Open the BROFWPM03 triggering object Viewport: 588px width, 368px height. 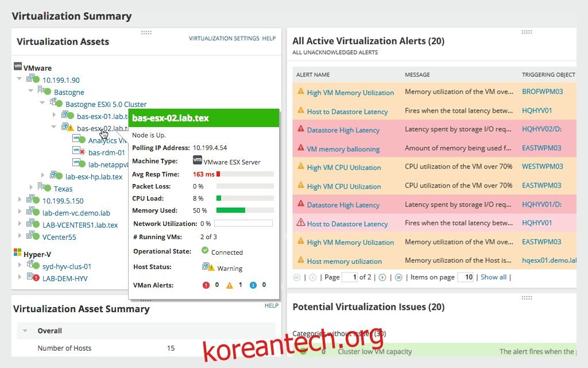point(541,91)
